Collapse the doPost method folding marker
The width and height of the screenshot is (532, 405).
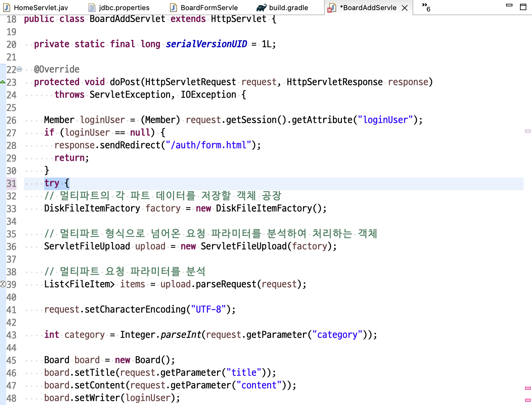19,69
